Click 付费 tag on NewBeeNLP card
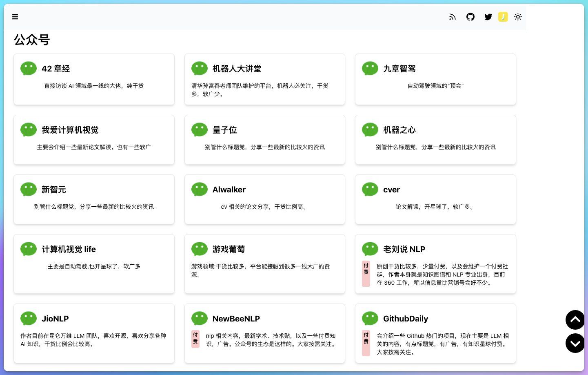Viewport: 588px width, 375px height. tap(195, 339)
